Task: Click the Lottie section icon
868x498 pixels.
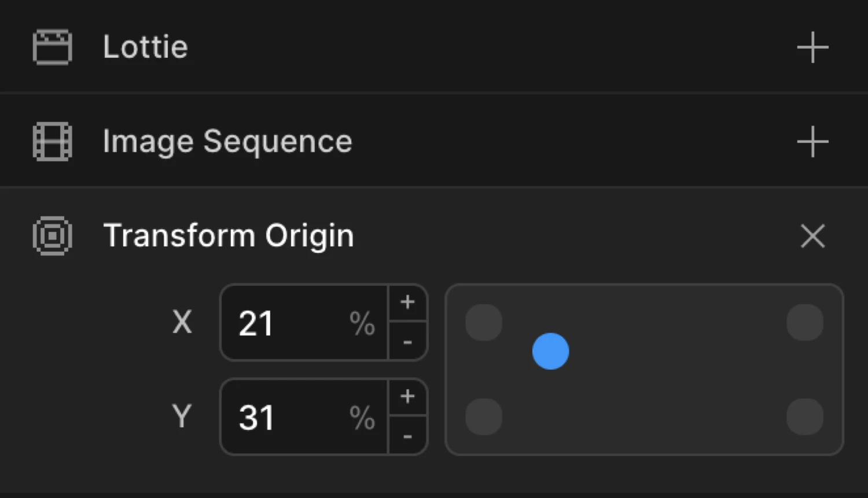Action: pos(52,47)
